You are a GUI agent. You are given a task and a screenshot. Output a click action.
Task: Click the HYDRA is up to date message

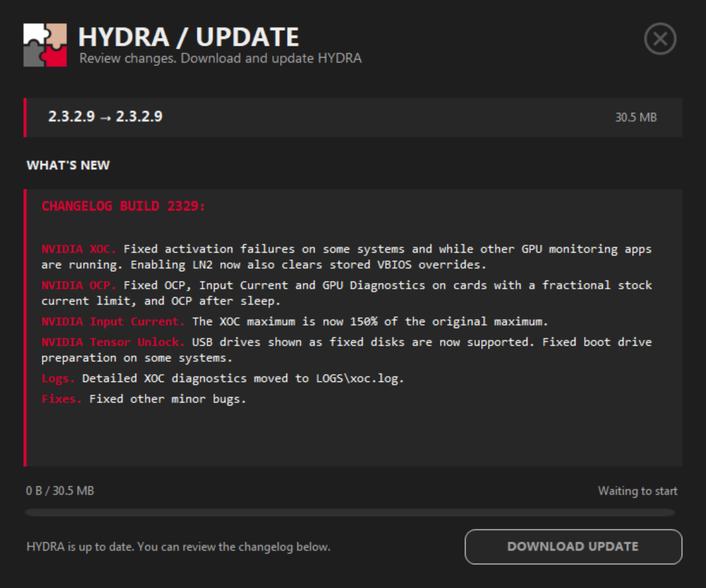pyautogui.click(x=178, y=547)
